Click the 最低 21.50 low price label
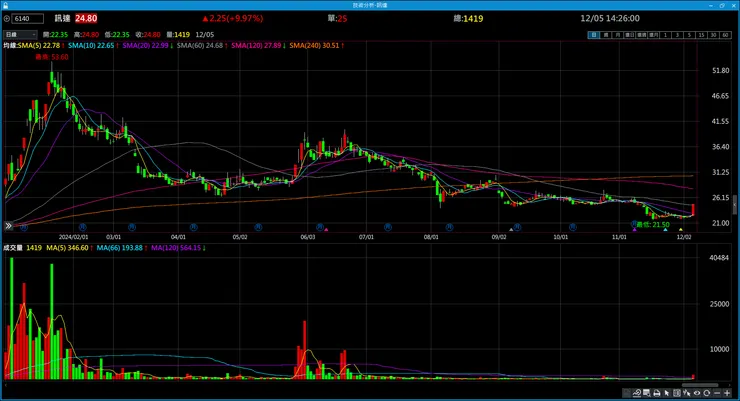 (x=653, y=225)
